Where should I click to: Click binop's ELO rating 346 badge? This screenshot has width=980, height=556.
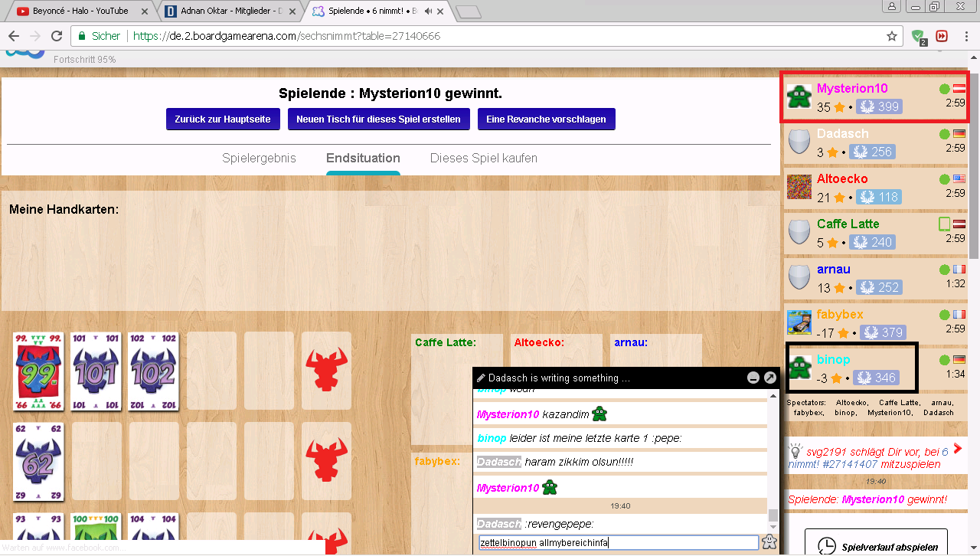[876, 378]
